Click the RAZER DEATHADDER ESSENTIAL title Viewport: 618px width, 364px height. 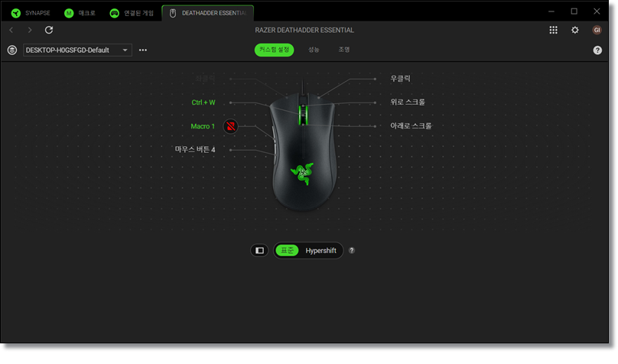point(304,30)
